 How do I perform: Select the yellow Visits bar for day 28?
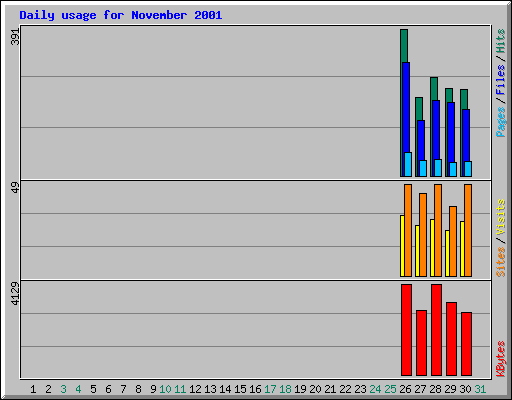[432, 248]
